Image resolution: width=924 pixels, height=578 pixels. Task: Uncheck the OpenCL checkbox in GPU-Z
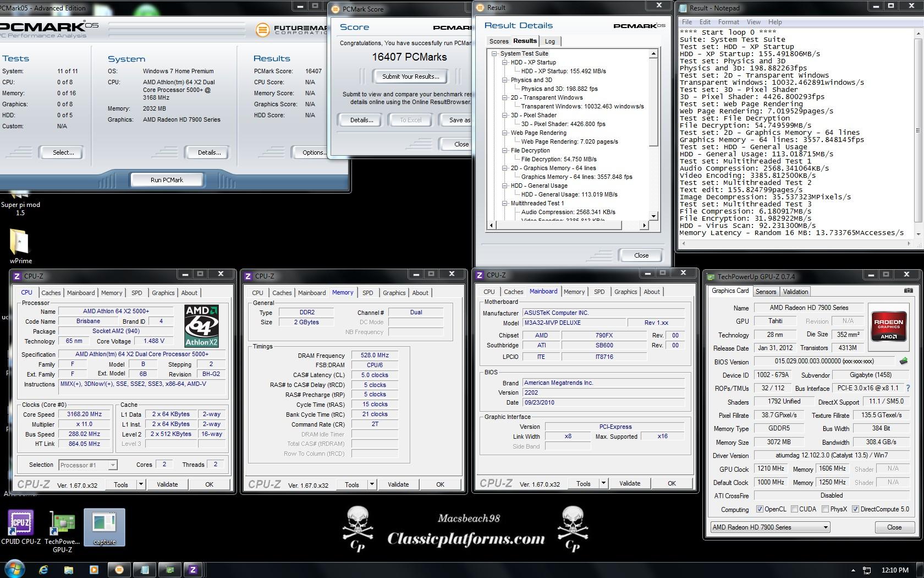coord(760,509)
